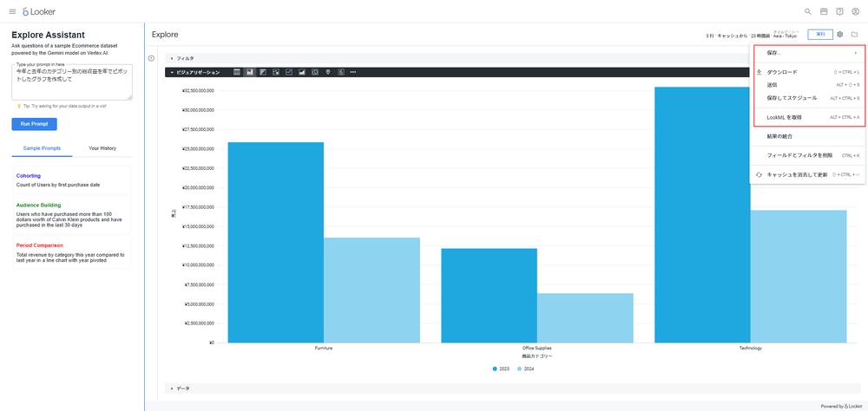Image resolution: width=868 pixels, height=411 pixels.
Task: Open the help icon in header
Action: [x=839, y=11]
